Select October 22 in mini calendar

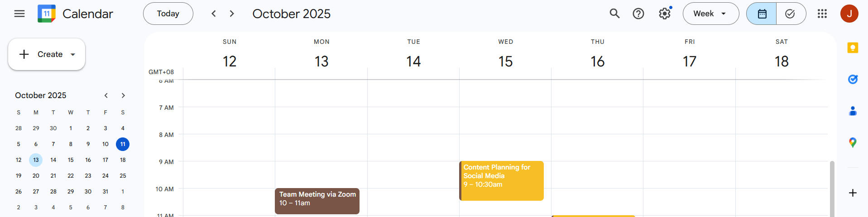[71, 176]
